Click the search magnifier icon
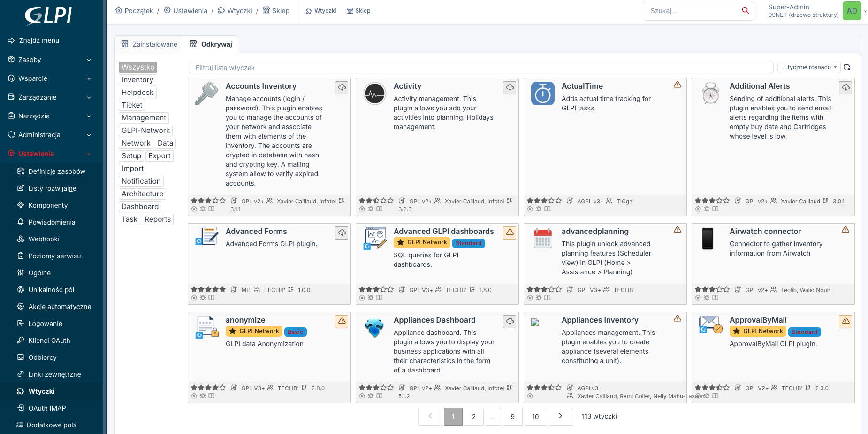This screenshot has height=434, width=868. [x=745, y=11]
